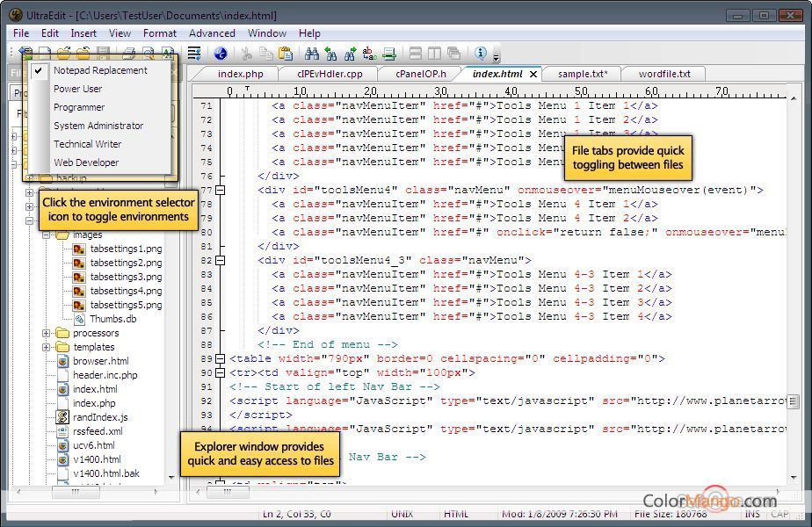Open the Help menu
This screenshot has width=812, height=527.
click(309, 33)
